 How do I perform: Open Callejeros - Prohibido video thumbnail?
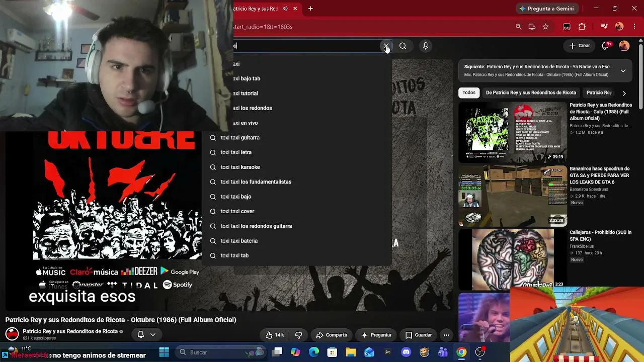(513, 259)
